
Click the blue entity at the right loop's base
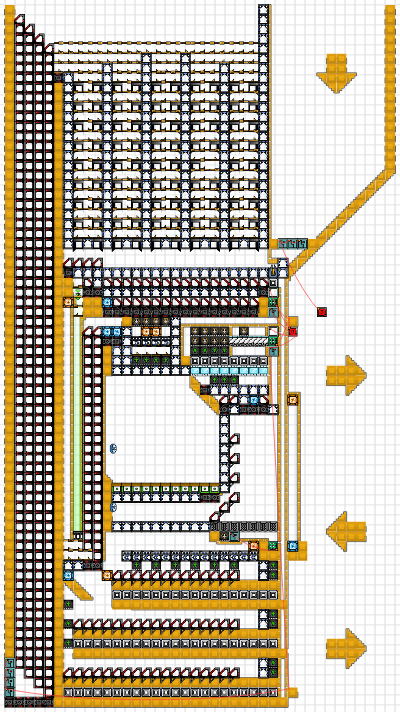(293, 546)
